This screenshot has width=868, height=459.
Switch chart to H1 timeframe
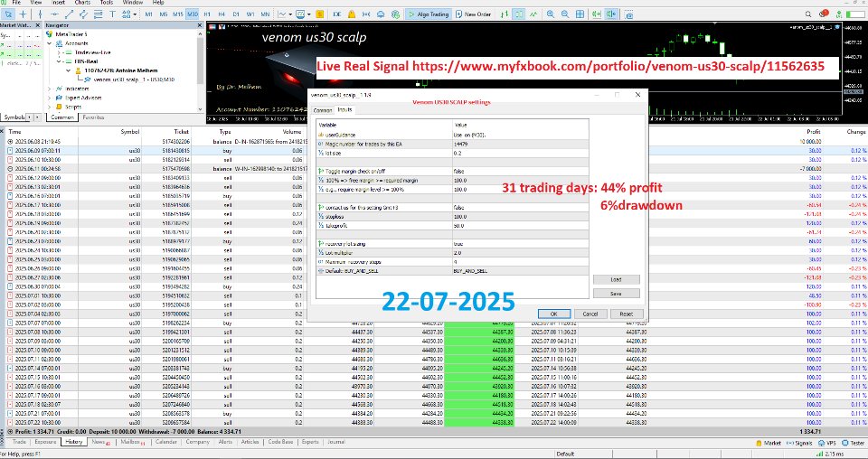[x=207, y=14]
